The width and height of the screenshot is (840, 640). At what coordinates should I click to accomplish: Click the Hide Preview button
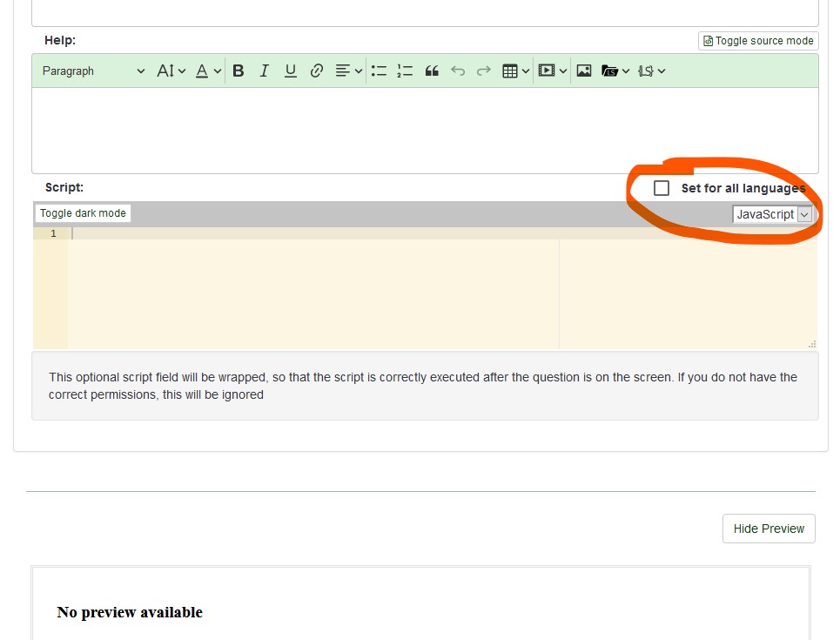pyautogui.click(x=769, y=529)
